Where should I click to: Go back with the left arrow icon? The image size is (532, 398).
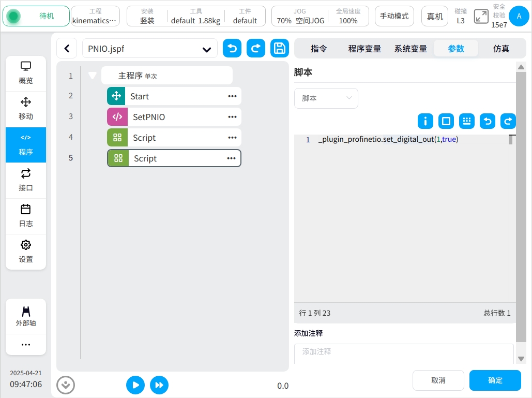pyautogui.click(x=67, y=49)
